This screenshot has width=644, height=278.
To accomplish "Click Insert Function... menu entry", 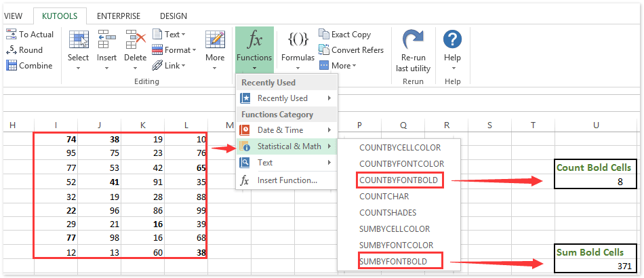I will coord(287,180).
